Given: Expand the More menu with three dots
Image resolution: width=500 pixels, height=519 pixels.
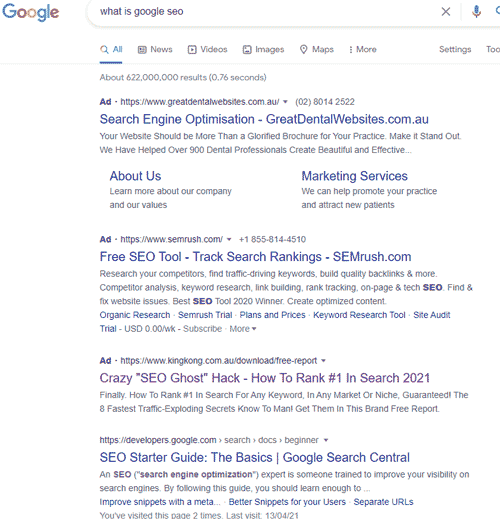Looking at the screenshot, I should [363, 49].
